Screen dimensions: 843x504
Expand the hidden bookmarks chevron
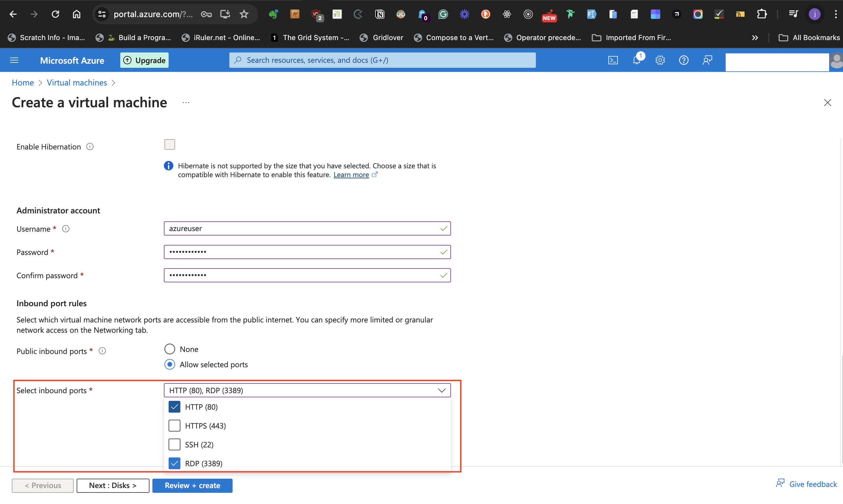coord(755,38)
